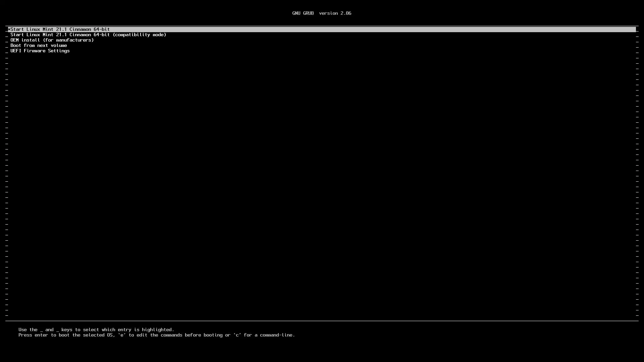This screenshot has height=362, width=644.
Task: Click the '(compatibility mode)' text in second entry
Action: [x=140, y=35]
